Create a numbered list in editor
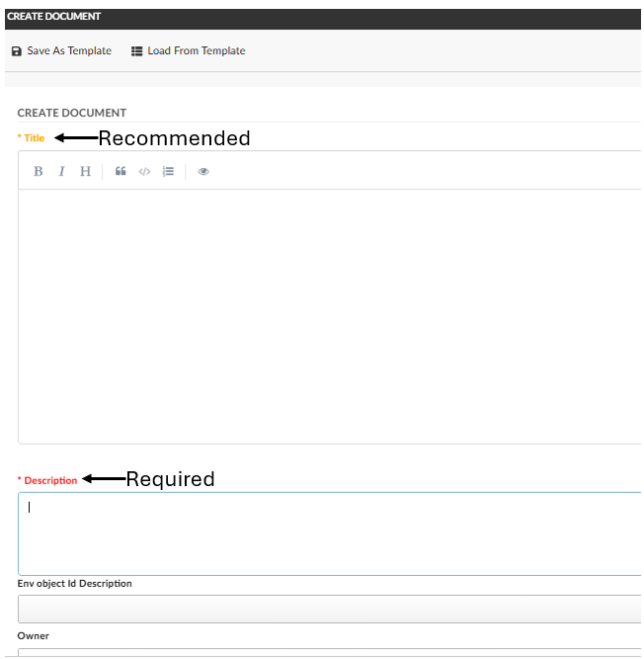 pyautogui.click(x=169, y=171)
